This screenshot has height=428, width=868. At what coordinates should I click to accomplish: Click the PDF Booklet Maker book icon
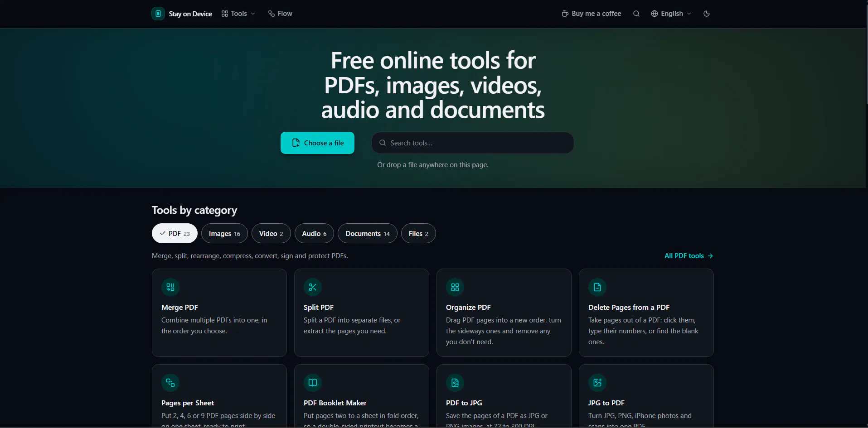313,383
